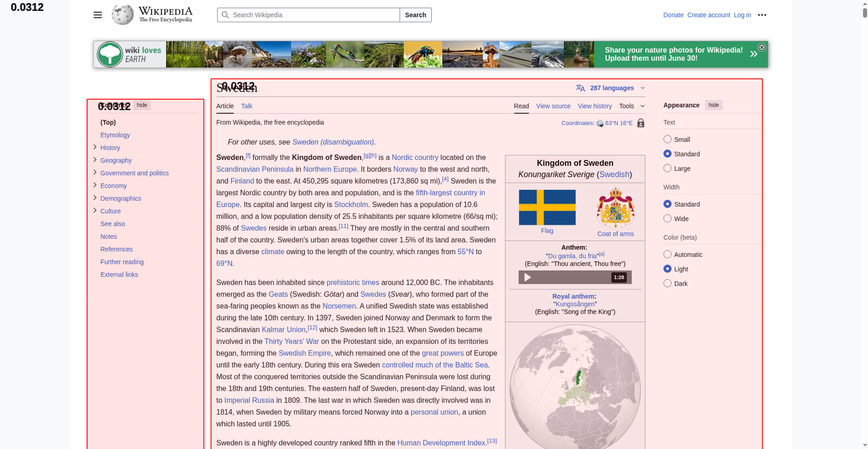Open the Kungssången link
Image resolution: width=868 pixels, height=449 pixels.
[575, 304]
